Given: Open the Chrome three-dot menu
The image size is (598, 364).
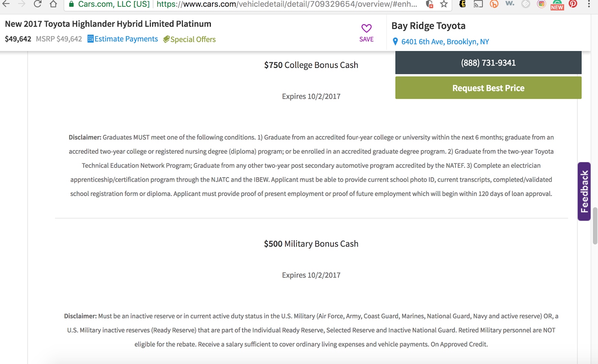Looking at the screenshot, I should [589, 4].
